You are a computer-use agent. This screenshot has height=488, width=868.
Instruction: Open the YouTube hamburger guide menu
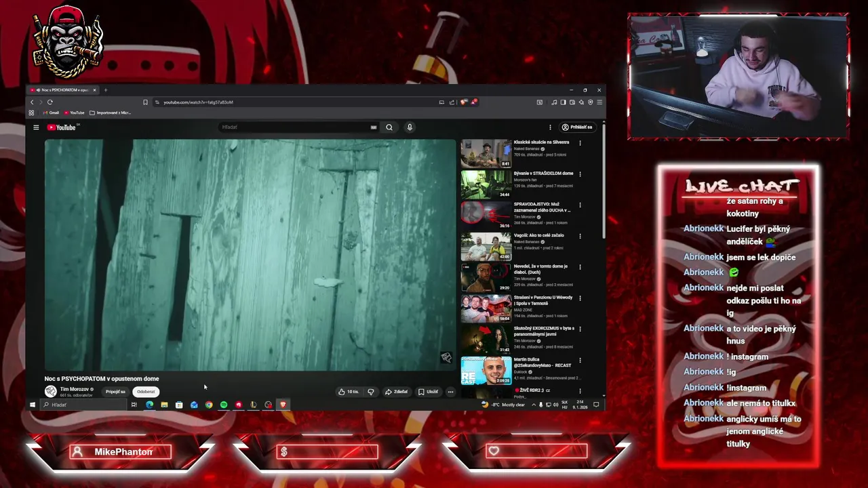click(36, 127)
